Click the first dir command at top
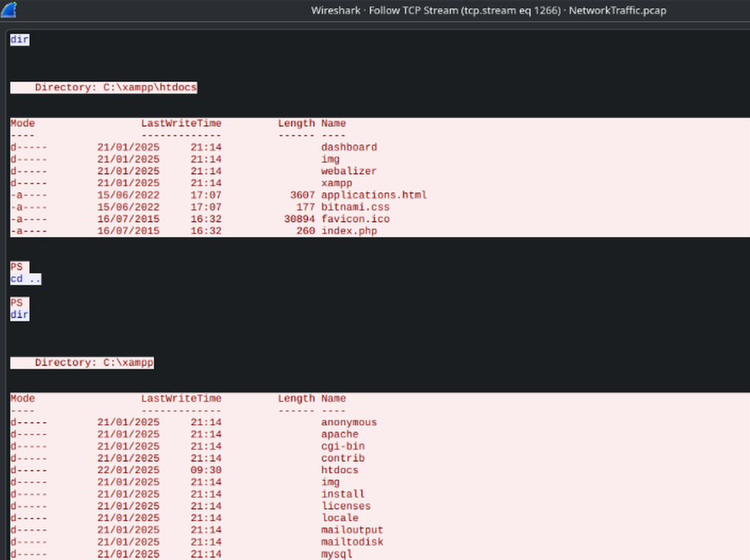The width and height of the screenshot is (750, 560). coord(19,39)
